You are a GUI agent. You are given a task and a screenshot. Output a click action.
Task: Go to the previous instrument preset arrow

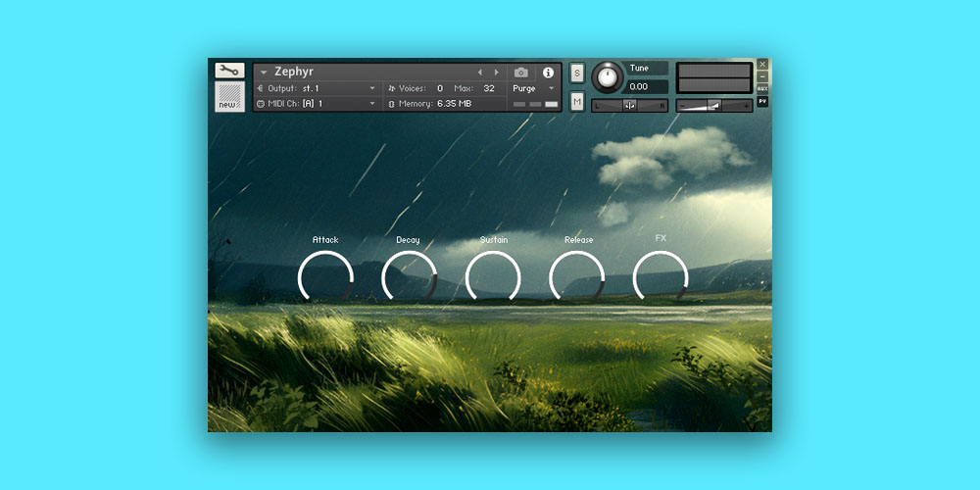pyautogui.click(x=480, y=73)
